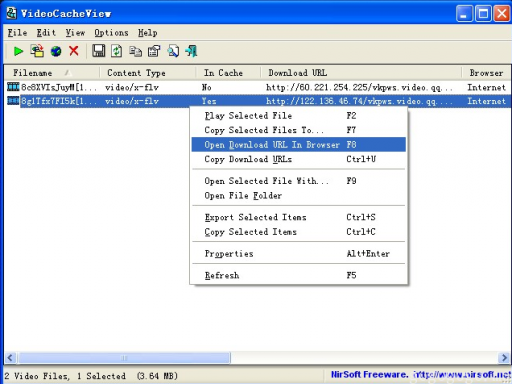
Task: Click the Find toolbar icon
Action: tap(173, 51)
